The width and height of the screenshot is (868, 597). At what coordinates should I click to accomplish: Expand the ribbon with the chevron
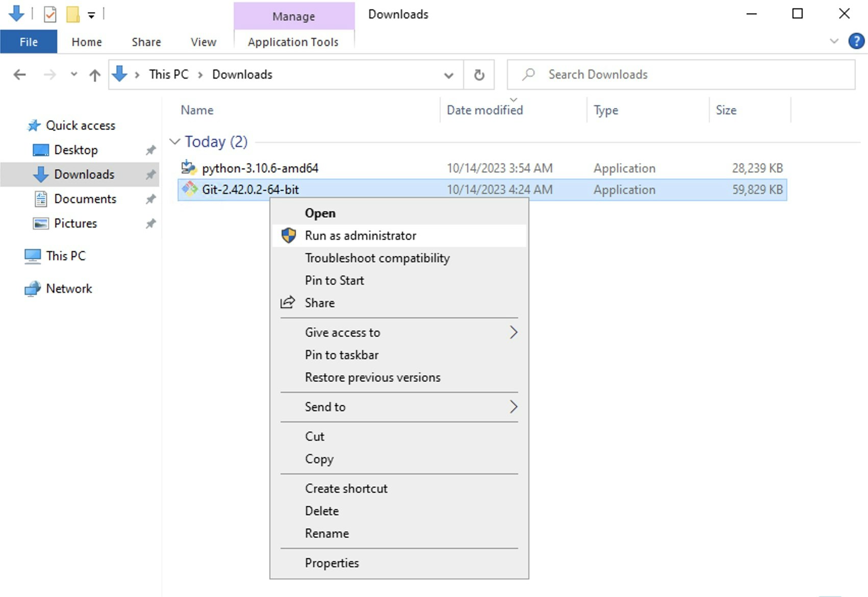(834, 41)
